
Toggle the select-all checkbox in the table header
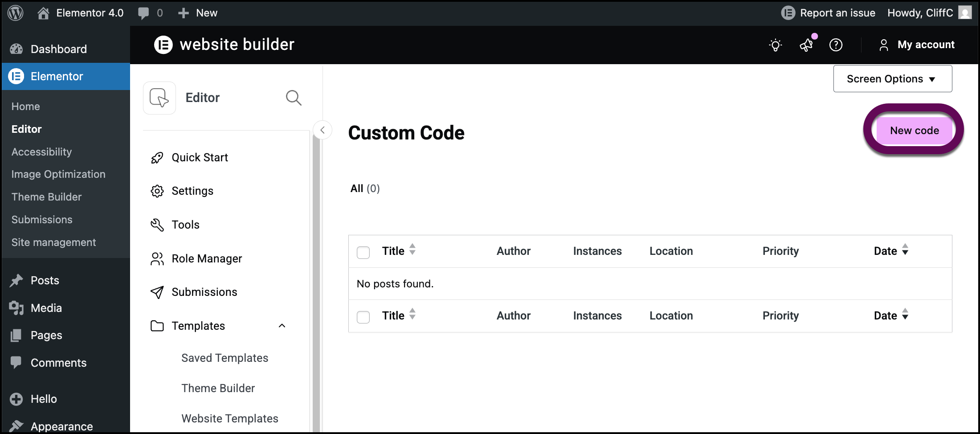(363, 252)
